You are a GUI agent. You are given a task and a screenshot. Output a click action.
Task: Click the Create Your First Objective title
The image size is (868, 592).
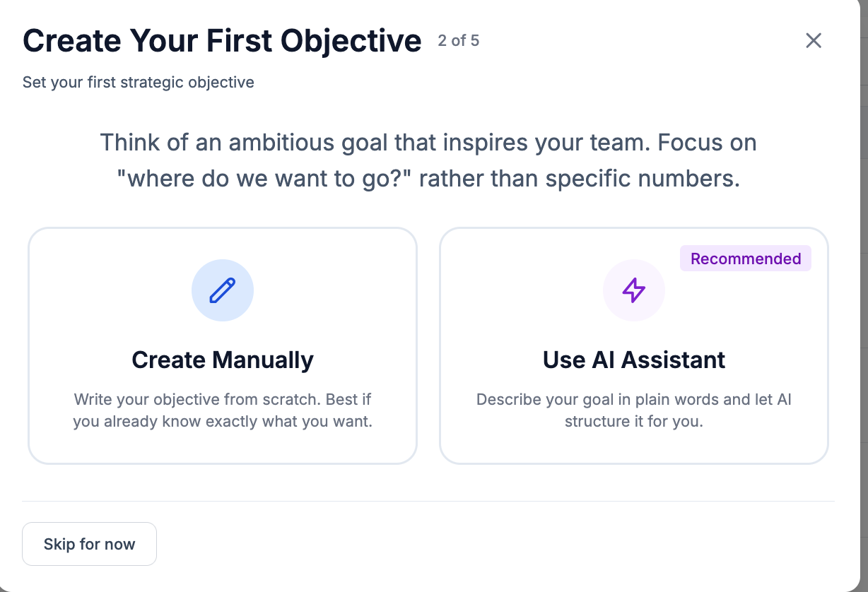coord(221,40)
